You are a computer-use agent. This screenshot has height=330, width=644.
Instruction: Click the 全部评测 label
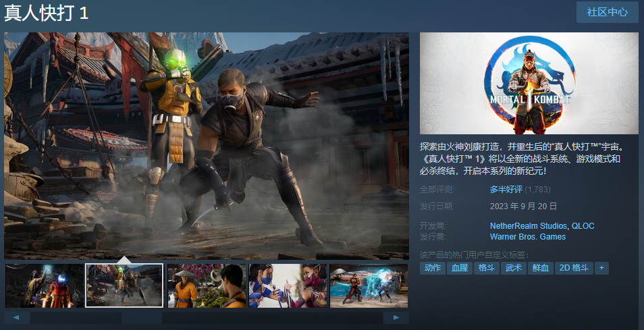point(437,189)
